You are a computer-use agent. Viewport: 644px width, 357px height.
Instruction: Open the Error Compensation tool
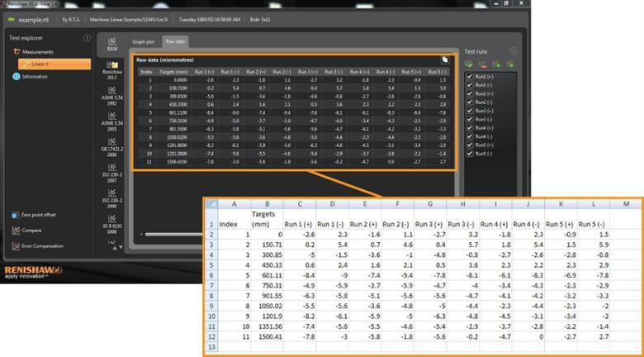pos(38,246)
